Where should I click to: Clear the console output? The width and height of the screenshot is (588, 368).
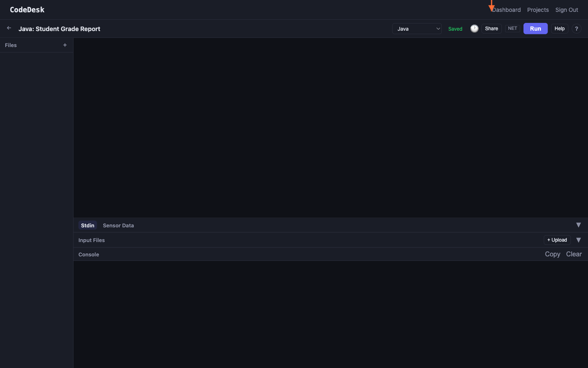tap(574, 254)
